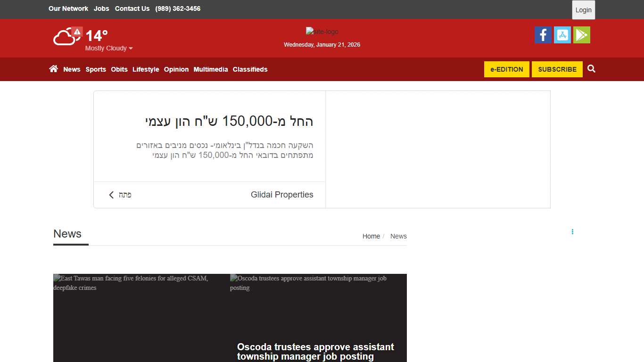Click the weather alert warning icon
Image resolution: width=644 pixels, height=362 pixels.
(x=77, y=32)
